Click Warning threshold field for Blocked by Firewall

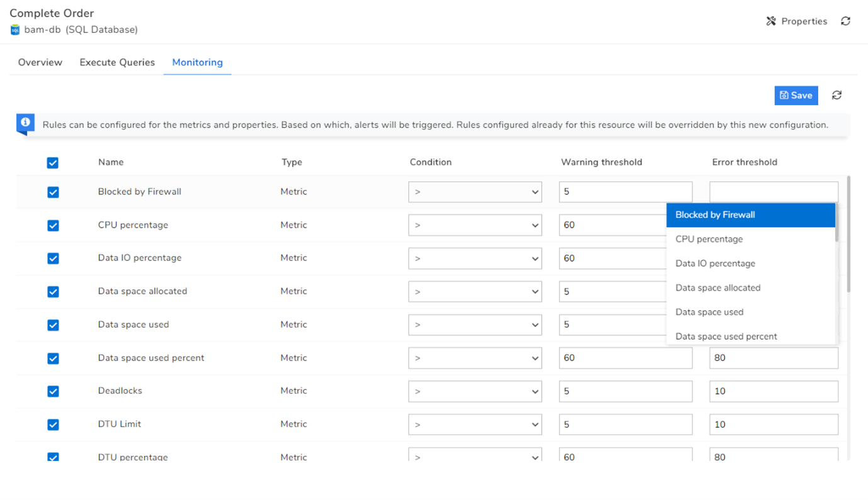click(x=626, y=192)
